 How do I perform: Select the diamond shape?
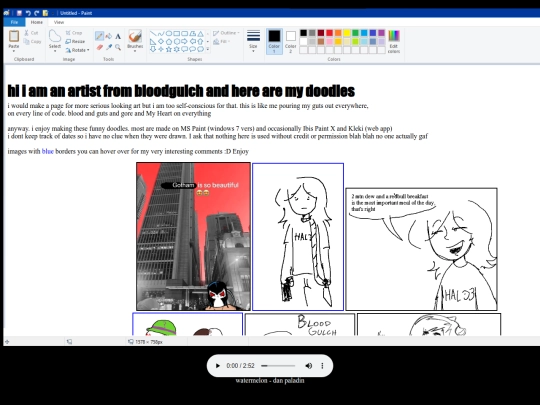[x=161, y=41]
